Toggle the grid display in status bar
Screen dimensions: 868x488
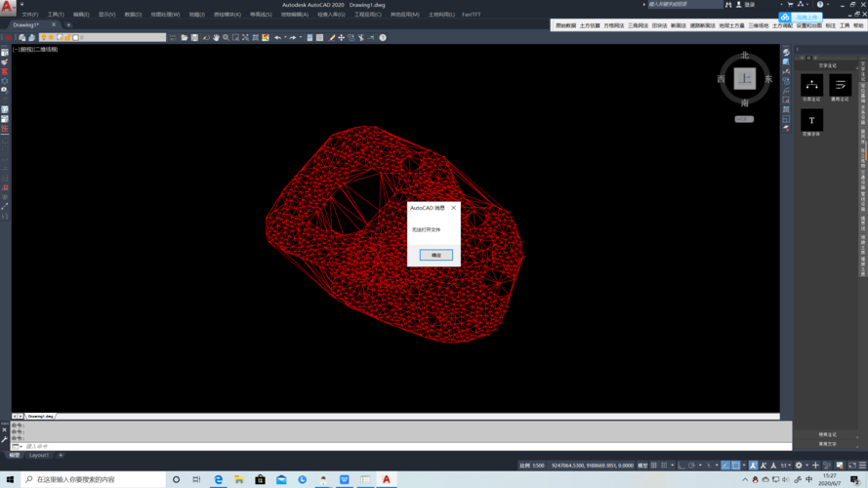coord(654,466)
